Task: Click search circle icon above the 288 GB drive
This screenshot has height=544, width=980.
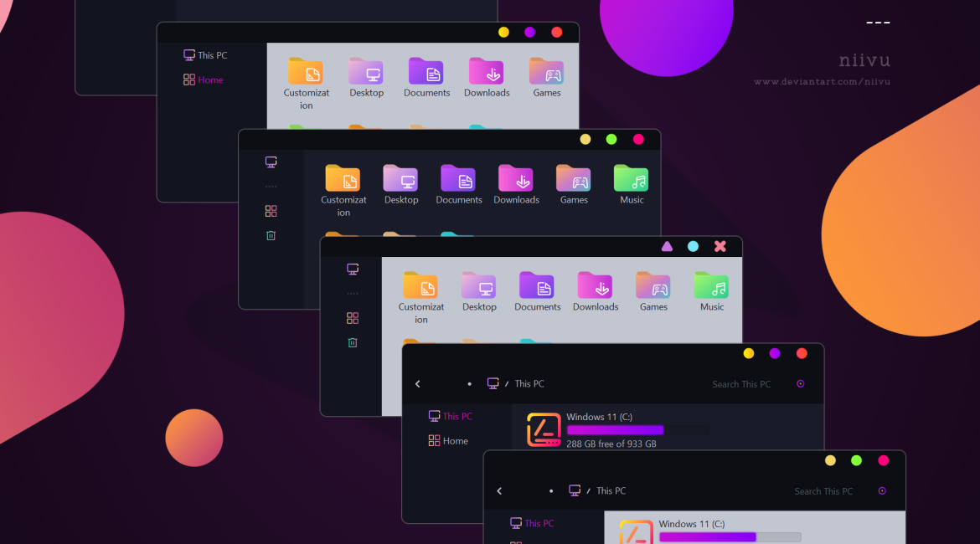Action: click(x=800, y=384)
